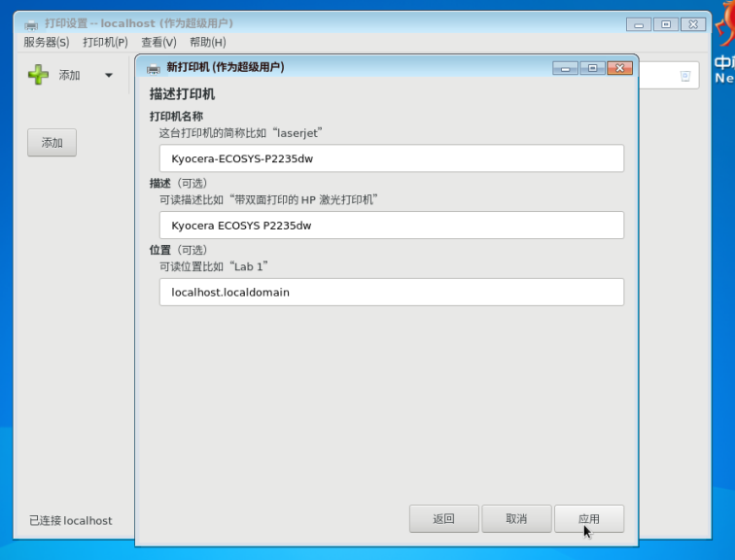This screenshot has height=560, width=735.
Task: Minimize the 新打印机 dialog window
Action: (x=566, y=68)
